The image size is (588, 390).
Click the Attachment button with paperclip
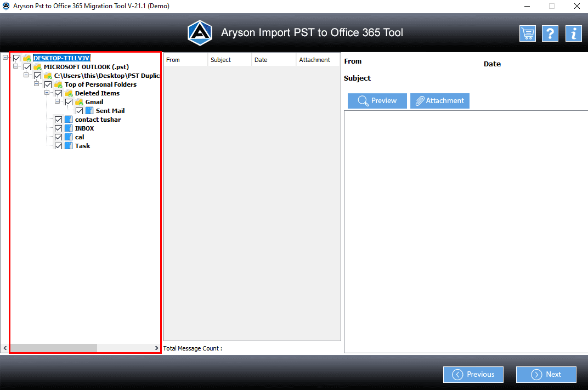tap(440, 101)
